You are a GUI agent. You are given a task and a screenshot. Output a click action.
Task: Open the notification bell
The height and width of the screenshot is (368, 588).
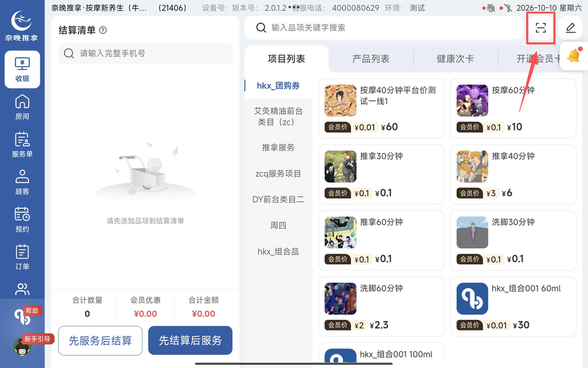click(574, 56)
